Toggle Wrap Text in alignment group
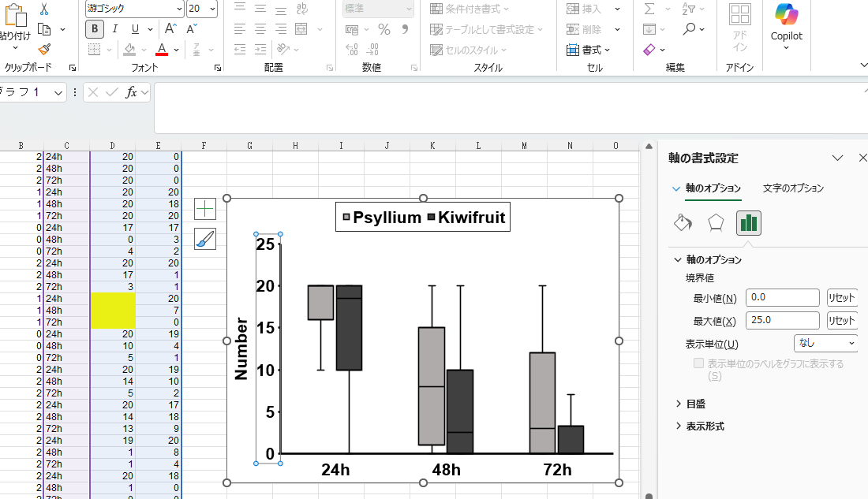 (x=301, y=9)
